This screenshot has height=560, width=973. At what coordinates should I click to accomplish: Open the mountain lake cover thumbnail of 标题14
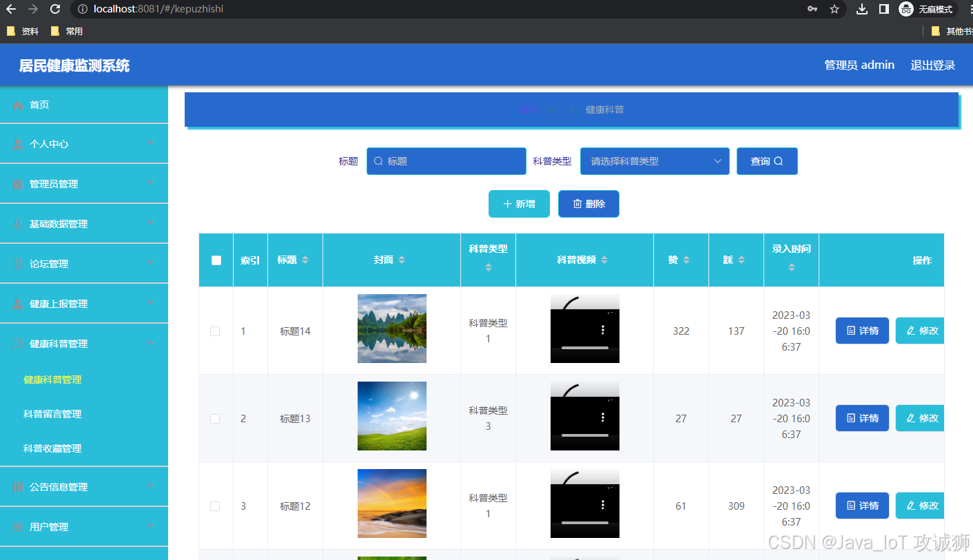coord(392,329)
